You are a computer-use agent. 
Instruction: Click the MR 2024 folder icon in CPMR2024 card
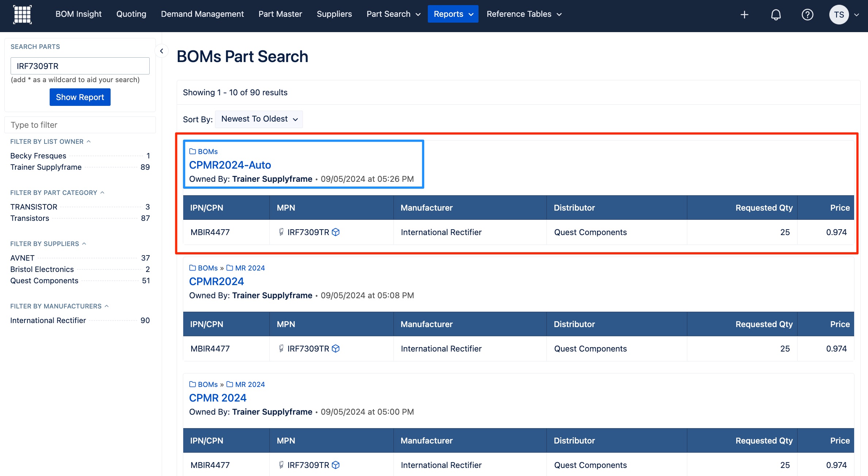(230, 268)
